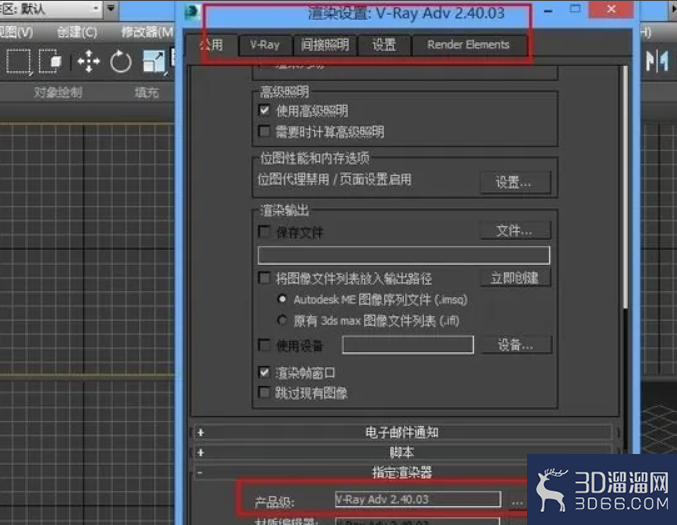Click the Mirror tool in main toolbar
Viewport: 677px width, 525px height.
pyautogui.click(x=657, y=61)
